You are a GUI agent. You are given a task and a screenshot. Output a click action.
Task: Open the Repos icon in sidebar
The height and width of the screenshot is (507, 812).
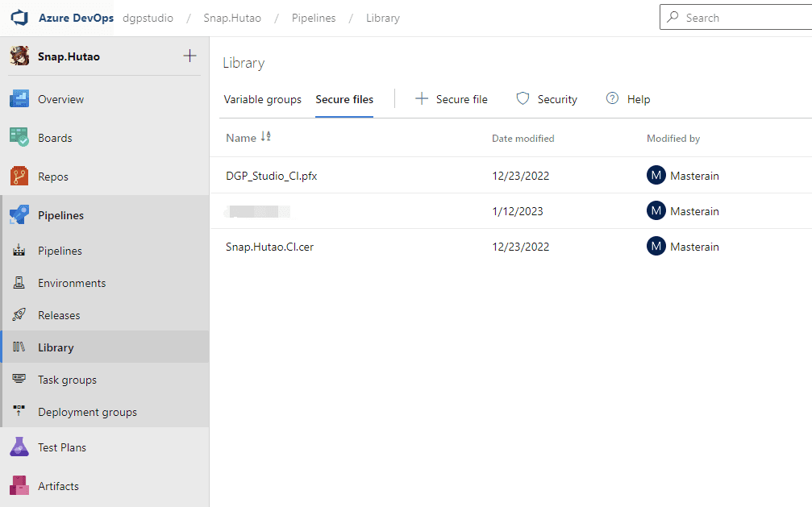(19, 177)
